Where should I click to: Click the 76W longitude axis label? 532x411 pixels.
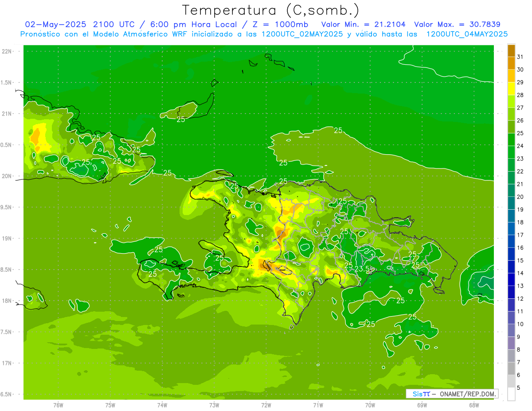58,405
